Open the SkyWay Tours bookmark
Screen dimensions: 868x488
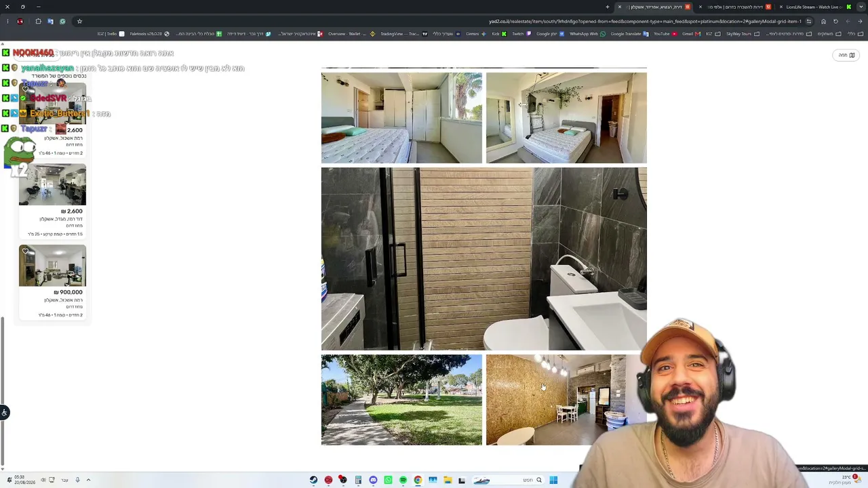742,34
